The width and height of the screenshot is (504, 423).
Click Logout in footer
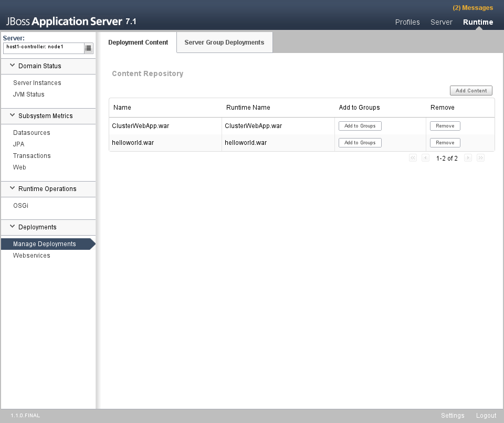[486, 416]
